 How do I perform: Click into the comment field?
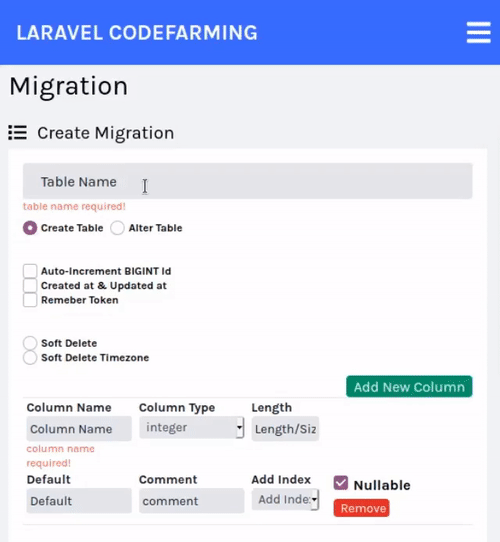tap(192, 501)
